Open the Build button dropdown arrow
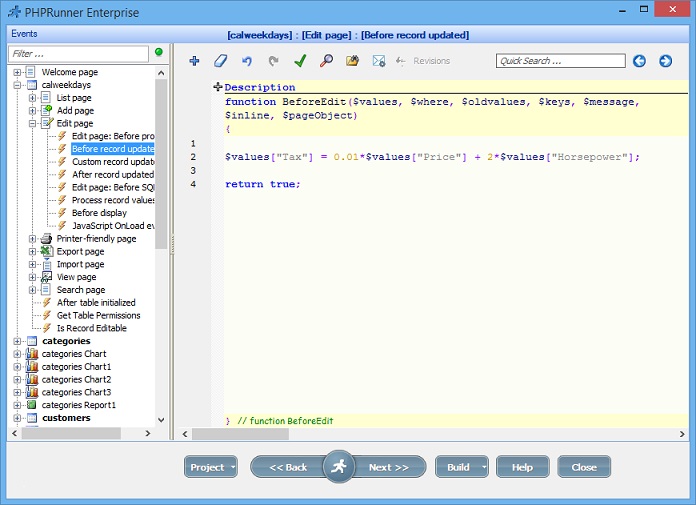This screenshot has height=505, width=696. tap(483, 467)
